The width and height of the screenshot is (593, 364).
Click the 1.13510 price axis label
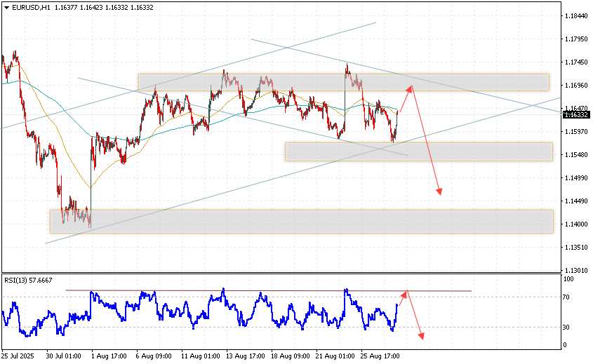[576, 247]
